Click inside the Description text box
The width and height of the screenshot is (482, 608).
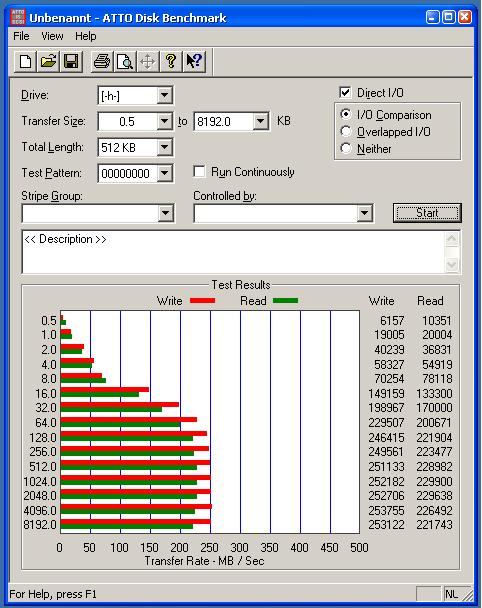tap(233, 252)
